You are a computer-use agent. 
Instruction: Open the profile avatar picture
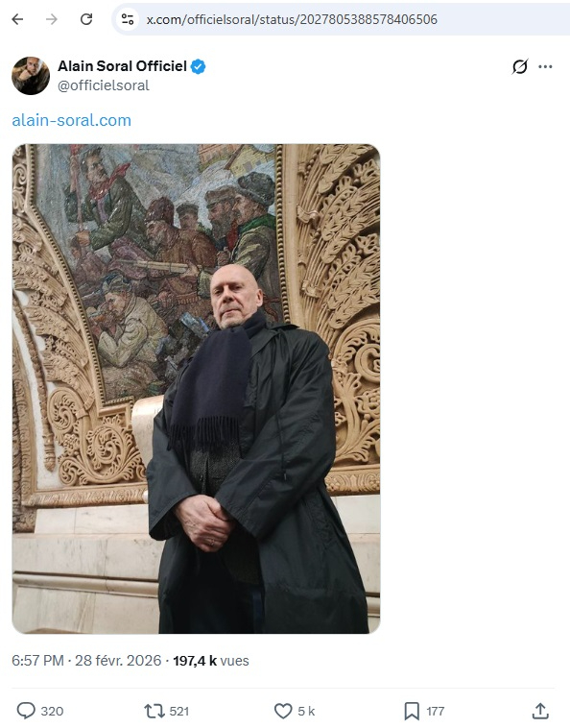tap(31, 76)
